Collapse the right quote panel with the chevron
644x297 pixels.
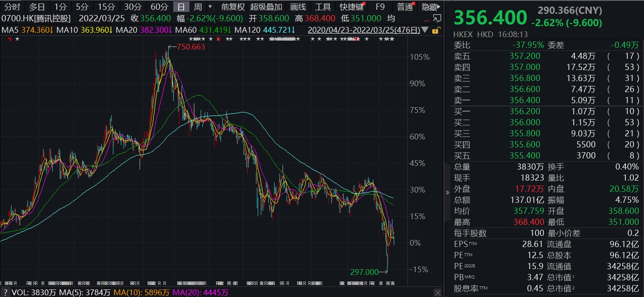click(448, 192)
